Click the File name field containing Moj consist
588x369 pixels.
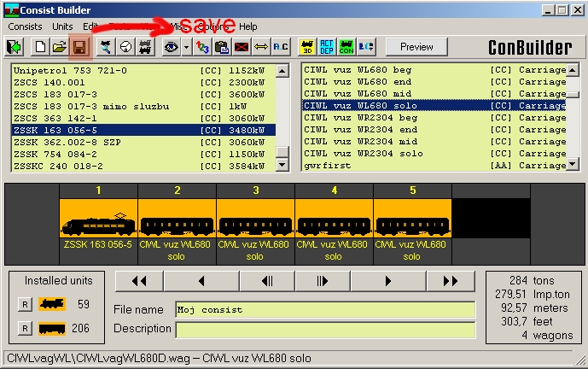point(324,309)
